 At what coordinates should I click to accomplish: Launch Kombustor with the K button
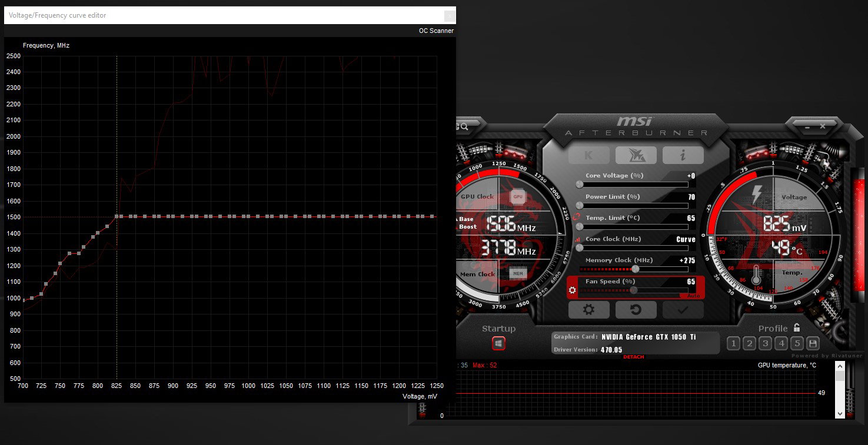tap(588, 155)
